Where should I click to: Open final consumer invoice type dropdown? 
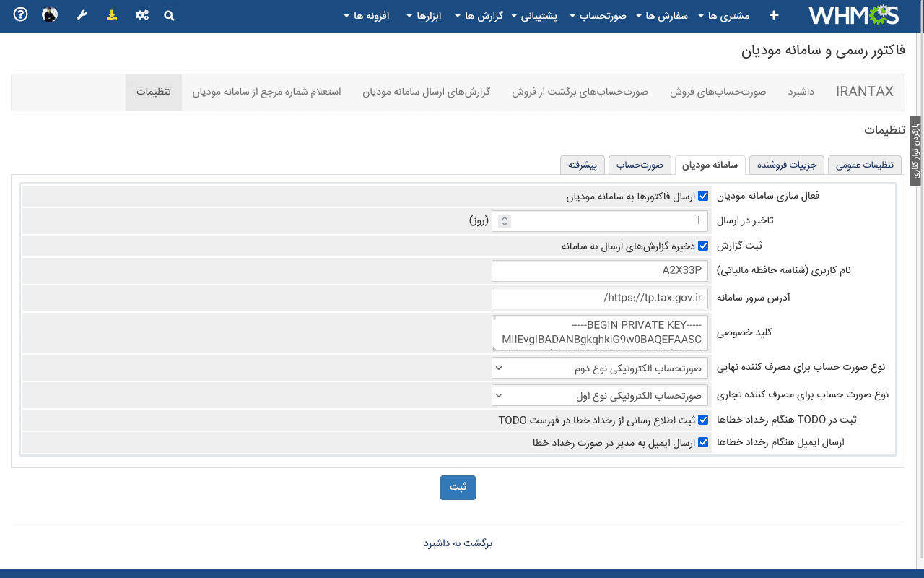point(600,368)
